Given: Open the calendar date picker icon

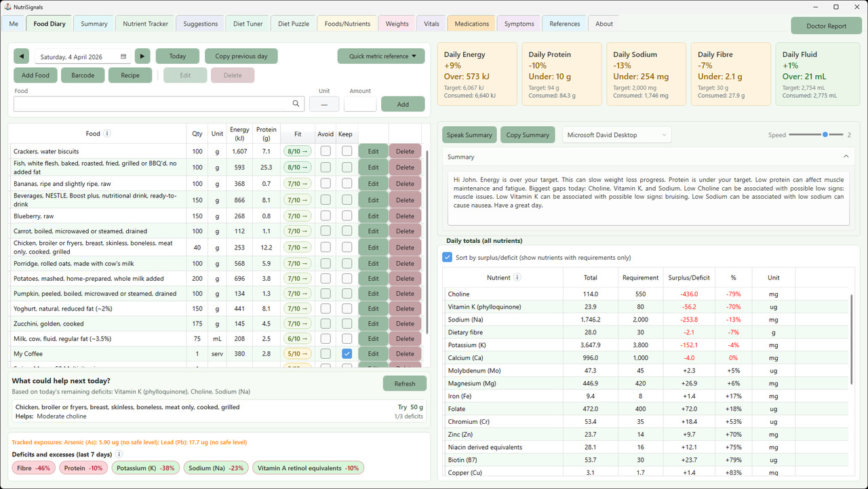Looking at the screenshot, I should 123,56.
